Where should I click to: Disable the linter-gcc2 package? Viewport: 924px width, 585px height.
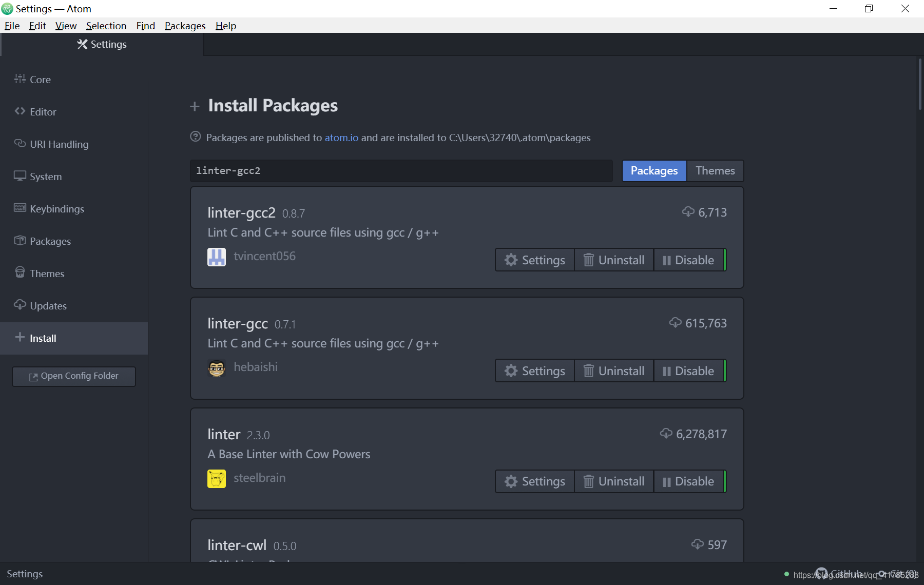point(689,260)
